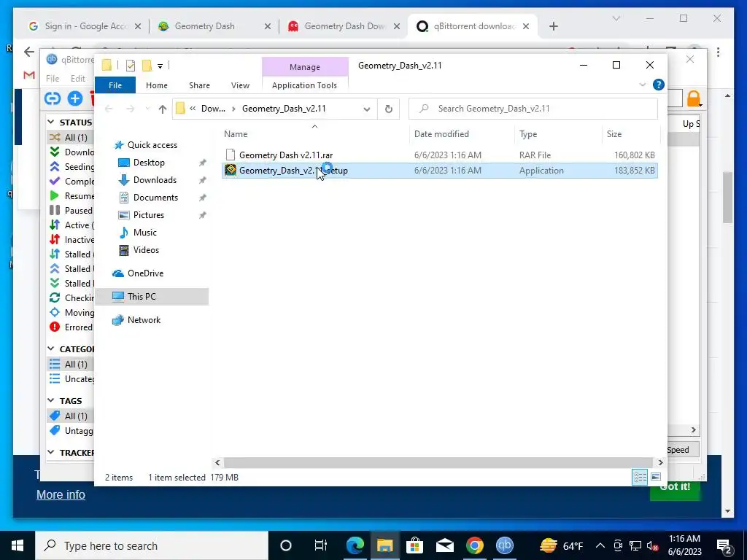Open Microsoft Edge from the taskbar

tap(355, 545)
